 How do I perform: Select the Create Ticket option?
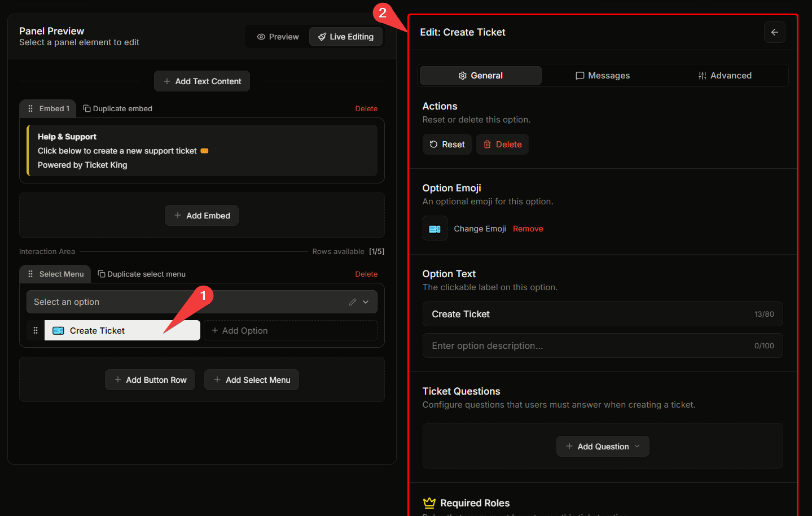click(x=122, y=330)
